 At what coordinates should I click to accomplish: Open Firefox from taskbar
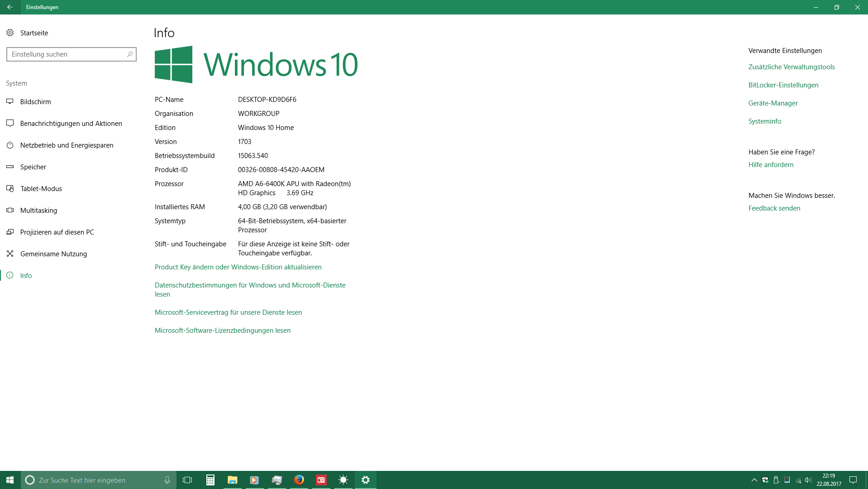click(x=299, y=480)
